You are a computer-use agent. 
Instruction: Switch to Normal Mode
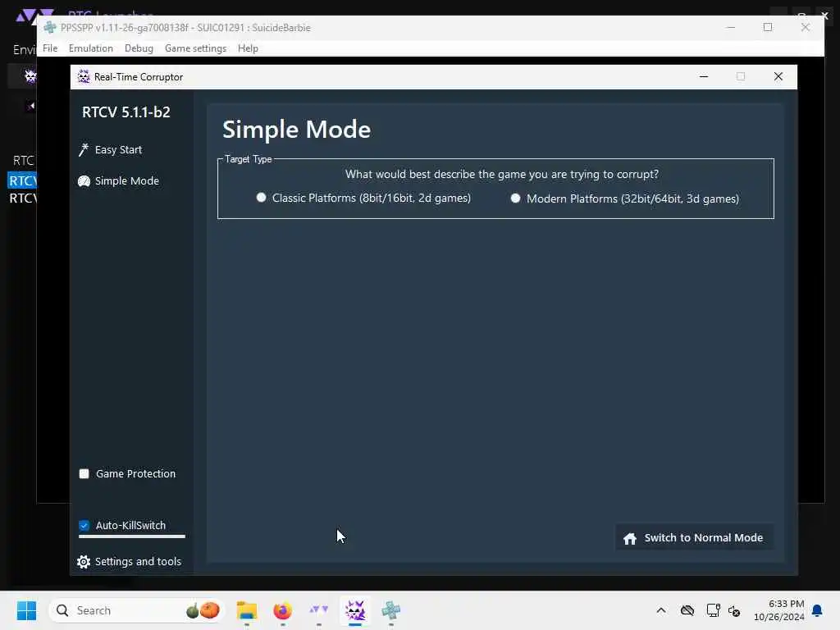[x=694, y=538]
